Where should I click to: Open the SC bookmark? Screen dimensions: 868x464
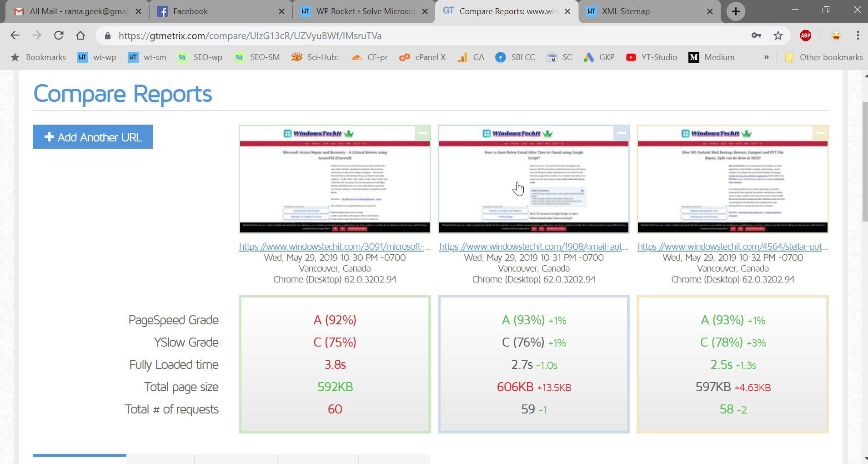point(559,57)
